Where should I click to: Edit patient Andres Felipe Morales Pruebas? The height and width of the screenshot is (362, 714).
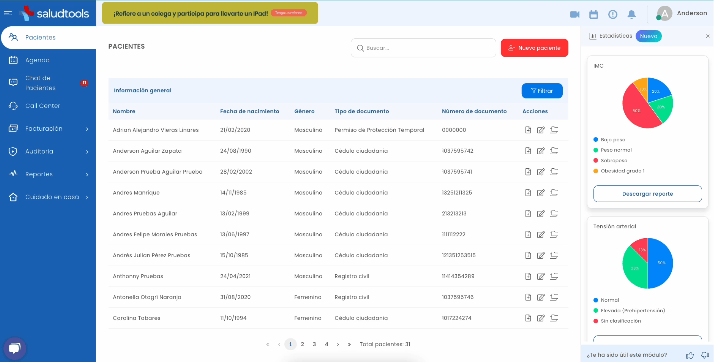click(x=541, y=235)
